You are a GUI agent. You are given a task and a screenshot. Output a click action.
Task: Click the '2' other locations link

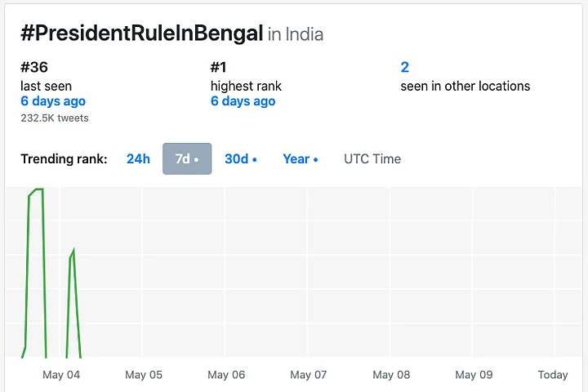[x=405, y=67]
